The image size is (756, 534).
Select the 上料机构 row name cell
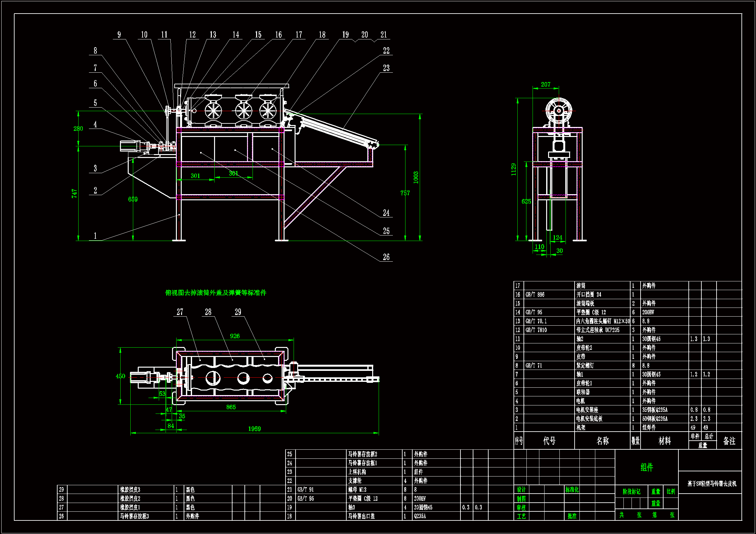pos(357,472)
